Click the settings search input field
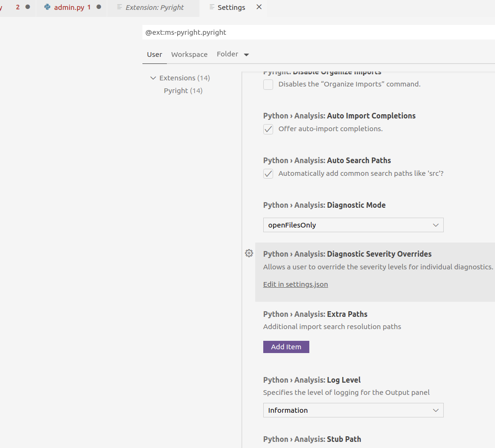495x448 pixels. pos(282,32)
